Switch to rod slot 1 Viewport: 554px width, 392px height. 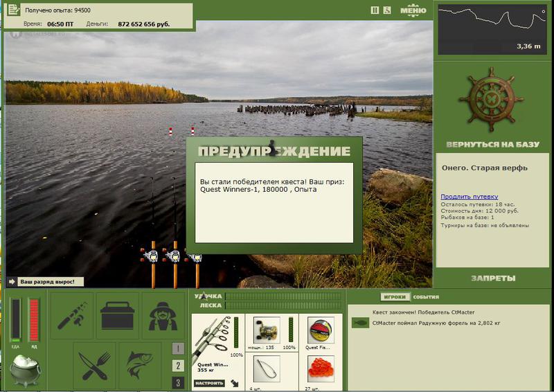click(x=178, y=349)
